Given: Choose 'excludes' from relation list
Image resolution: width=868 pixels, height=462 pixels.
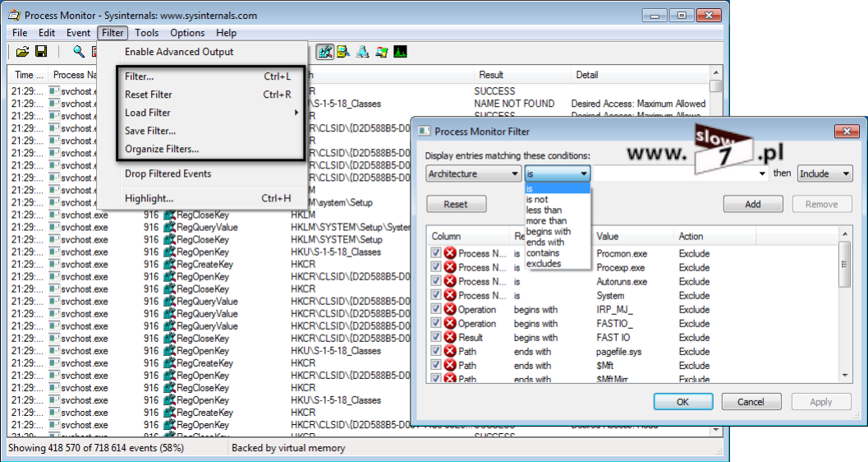Looking at the screenshot, I should point(558,264).
